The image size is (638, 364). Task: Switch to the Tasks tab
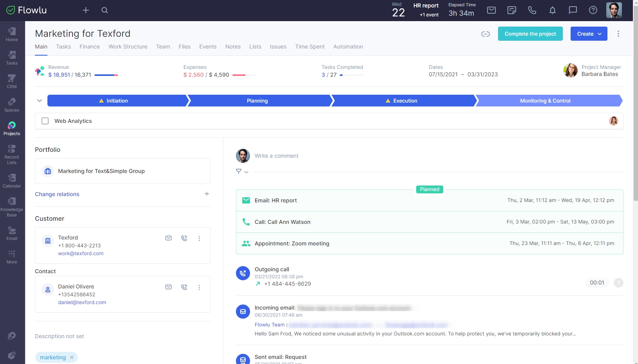[63, 47]
